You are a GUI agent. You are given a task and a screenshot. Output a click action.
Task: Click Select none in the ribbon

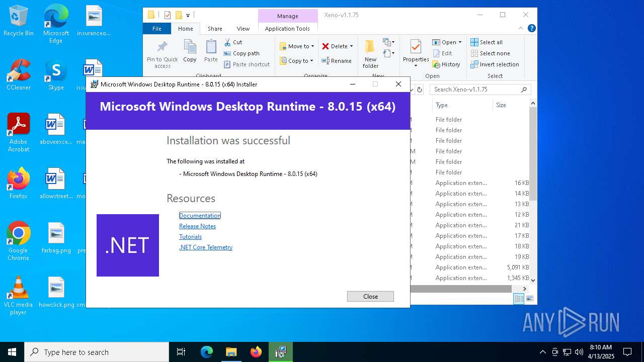click(x=490, y=53)
